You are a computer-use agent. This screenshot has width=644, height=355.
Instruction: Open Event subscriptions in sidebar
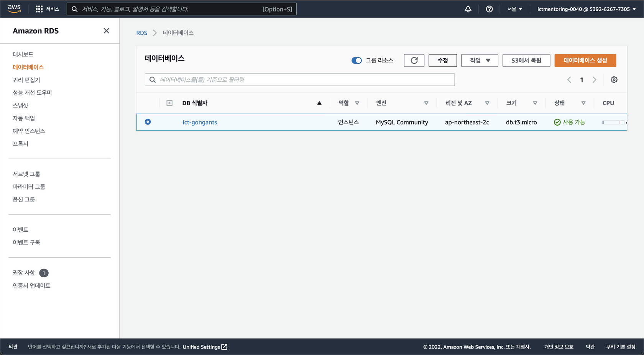click(x=26, y=242)
